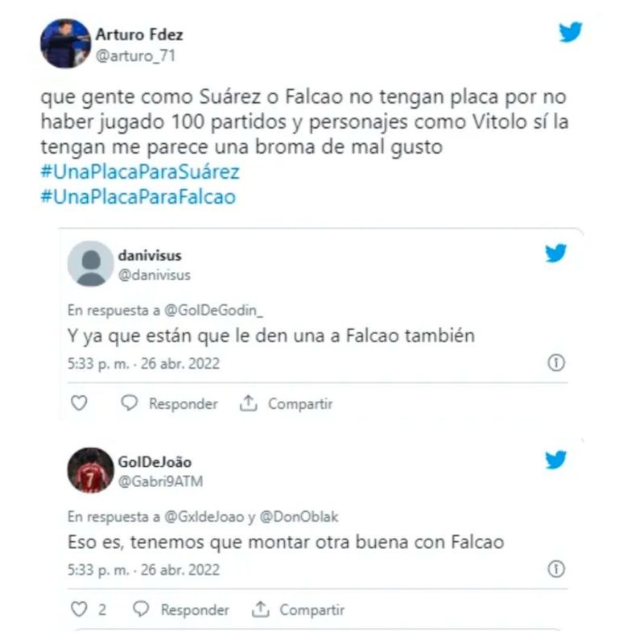This screenshot has width=644, height=644.
Task: Click Arturo Fdez profile picture
Action: pyautogui.click(x=65, y=43)
